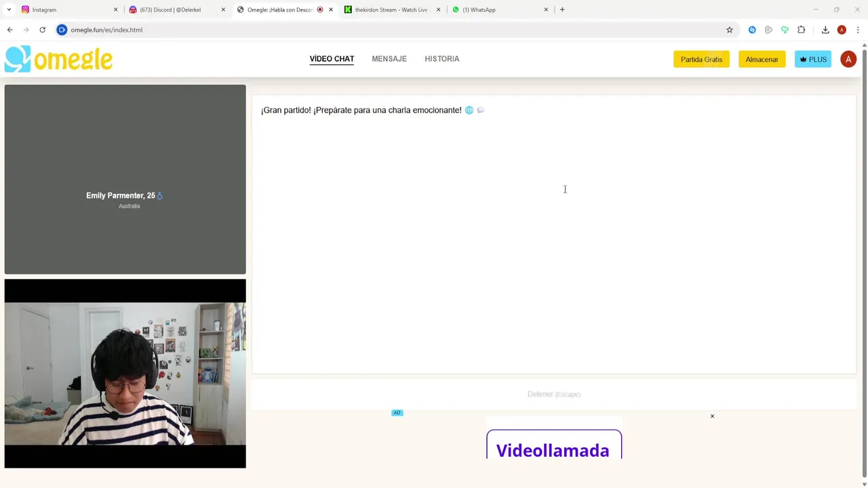
Task: Close the Instagram tab
Action: tap(115, 9)
